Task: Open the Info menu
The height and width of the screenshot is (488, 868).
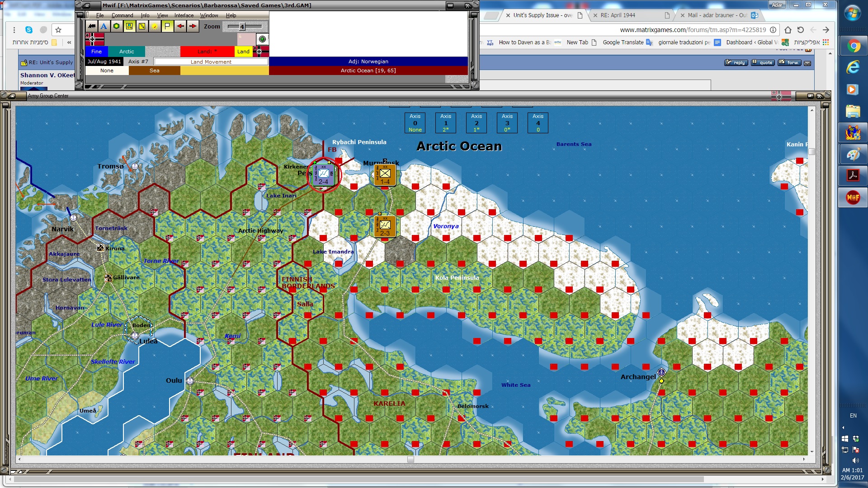Action: pos(145,15)
